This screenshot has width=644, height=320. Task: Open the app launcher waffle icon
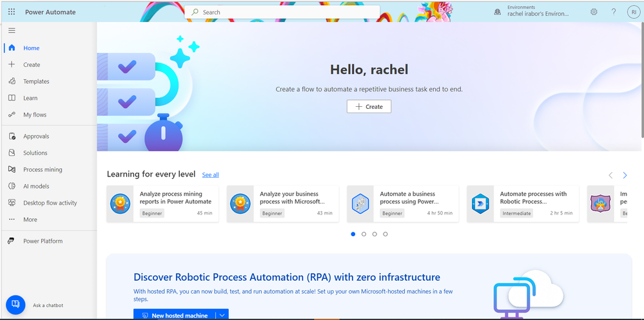coord(12,12)
